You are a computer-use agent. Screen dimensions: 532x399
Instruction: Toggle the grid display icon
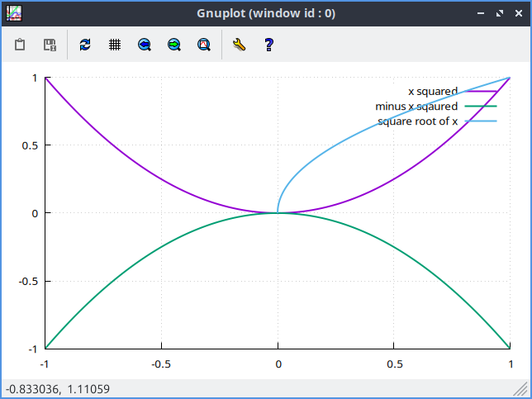(115, 45)
